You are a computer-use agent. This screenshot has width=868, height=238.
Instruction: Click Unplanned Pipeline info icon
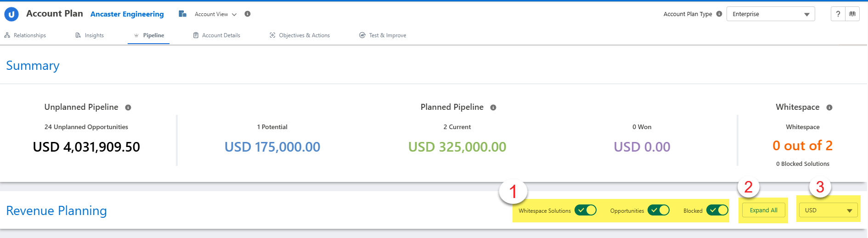click(128, 108)
